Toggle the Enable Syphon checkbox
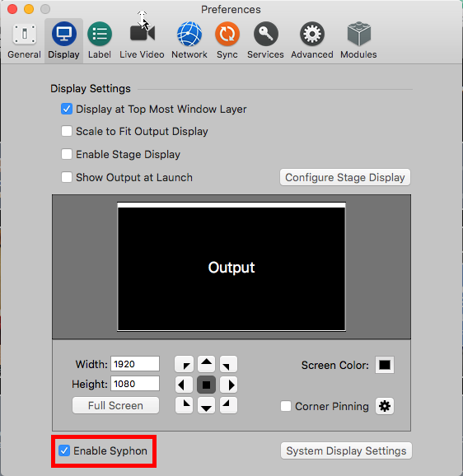This screenshot has height=476, width=463. (x=64, y=450)
